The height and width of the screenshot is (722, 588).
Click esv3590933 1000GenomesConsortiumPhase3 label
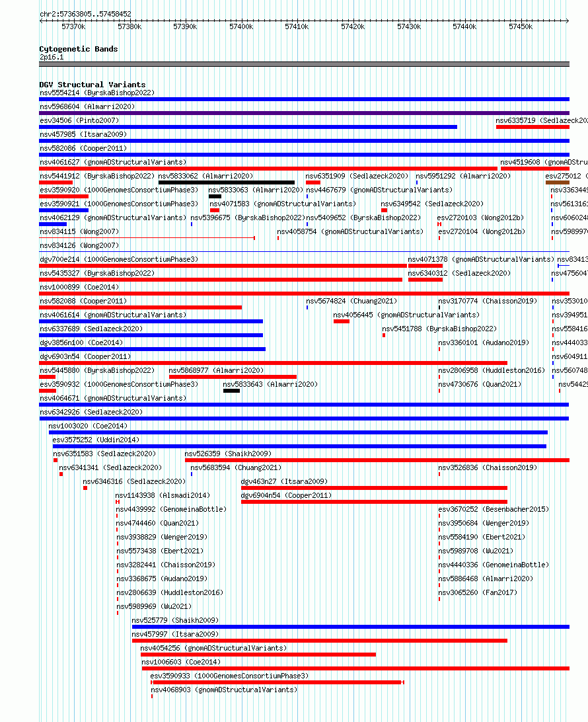(230, 676)
